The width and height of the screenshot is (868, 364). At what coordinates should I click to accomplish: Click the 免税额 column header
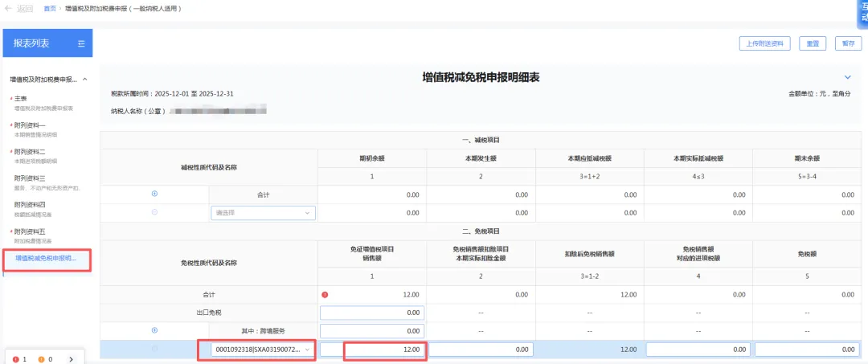point(807,254)
